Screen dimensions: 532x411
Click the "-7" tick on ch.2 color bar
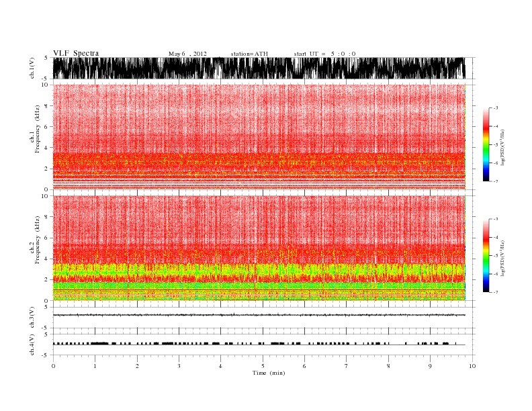[x=495, y=292]
